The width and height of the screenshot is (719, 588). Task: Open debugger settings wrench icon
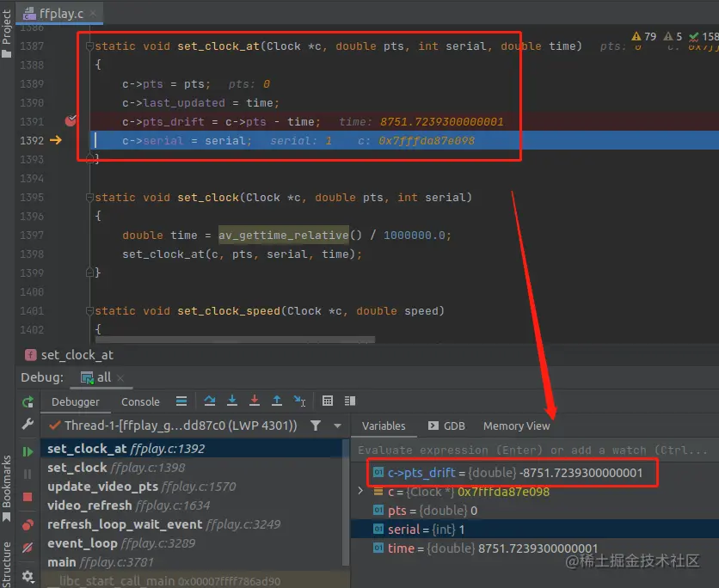28,425
